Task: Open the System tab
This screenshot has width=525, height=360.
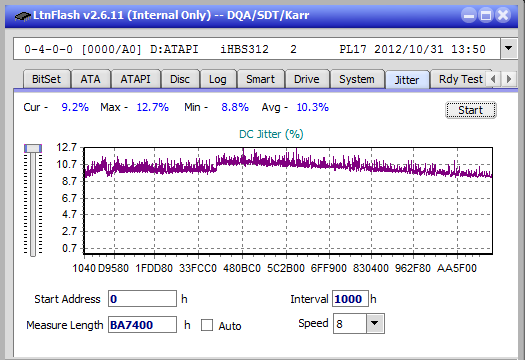Action: [357, 79]
